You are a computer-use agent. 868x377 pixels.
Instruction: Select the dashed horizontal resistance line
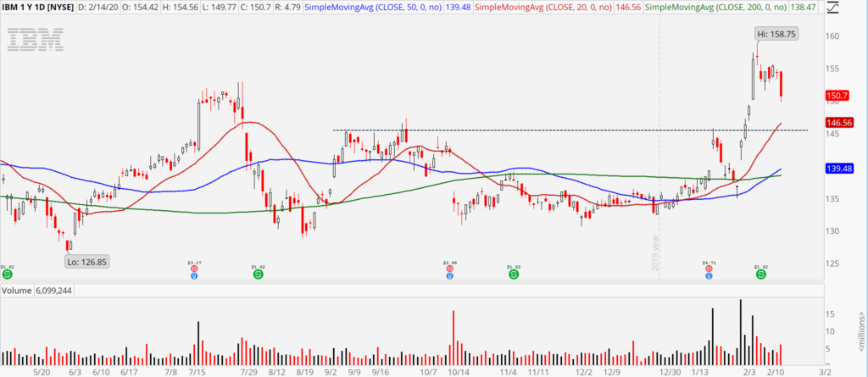pos(570,130)
